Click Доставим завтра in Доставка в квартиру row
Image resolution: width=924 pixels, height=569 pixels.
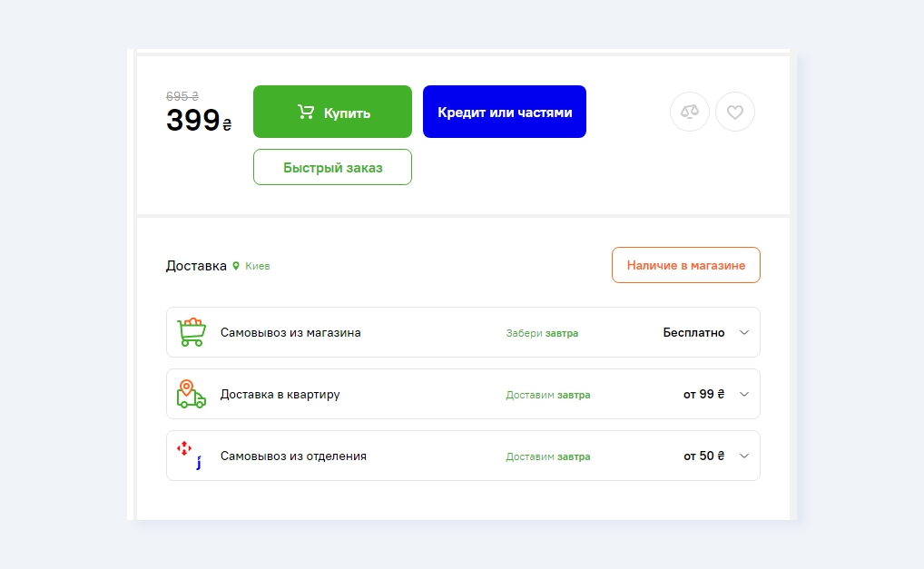coord(548,395)
